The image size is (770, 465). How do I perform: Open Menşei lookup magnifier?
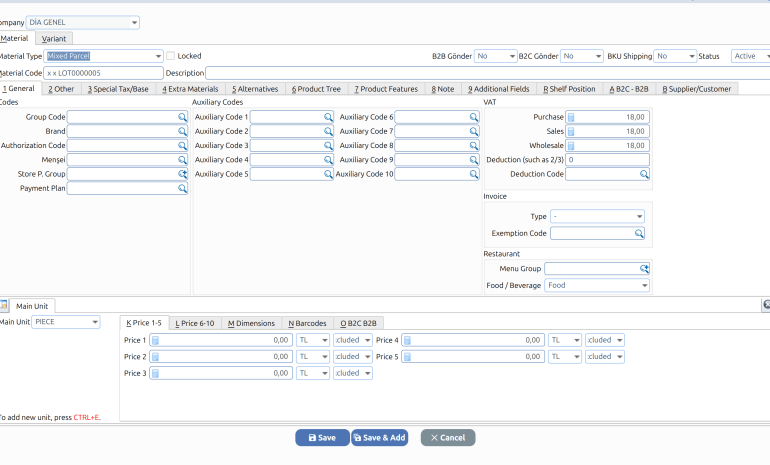pos(182,160)
